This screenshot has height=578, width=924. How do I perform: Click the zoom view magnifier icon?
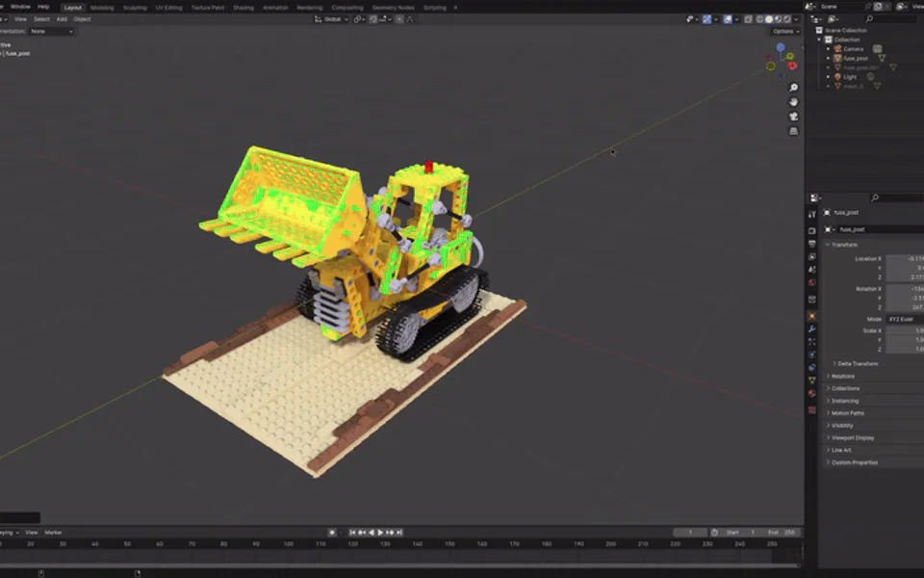pyautogui.click(x=794, y=88)
